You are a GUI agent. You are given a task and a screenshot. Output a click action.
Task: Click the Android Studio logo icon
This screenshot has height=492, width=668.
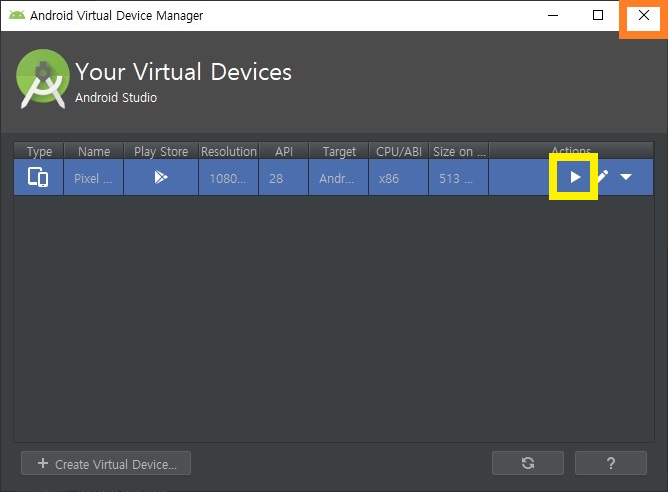coord(43,78)
